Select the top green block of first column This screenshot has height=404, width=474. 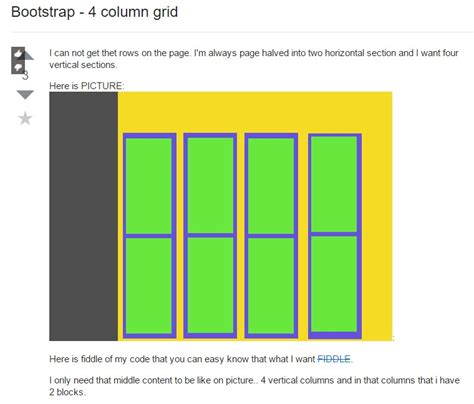pyautogui.click(x=149, y=186)
